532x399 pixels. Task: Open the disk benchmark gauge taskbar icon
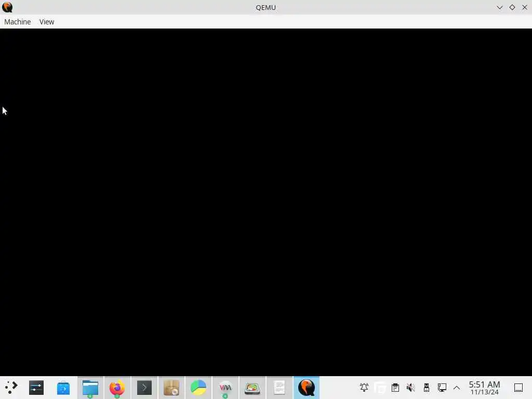[x=252, y=388]
